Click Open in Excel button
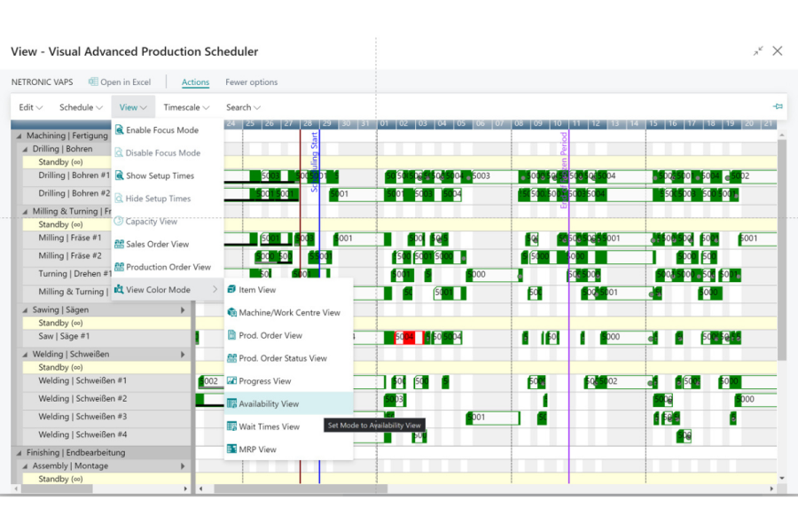Viewport: 798px width, 532px height. point(120,82)
